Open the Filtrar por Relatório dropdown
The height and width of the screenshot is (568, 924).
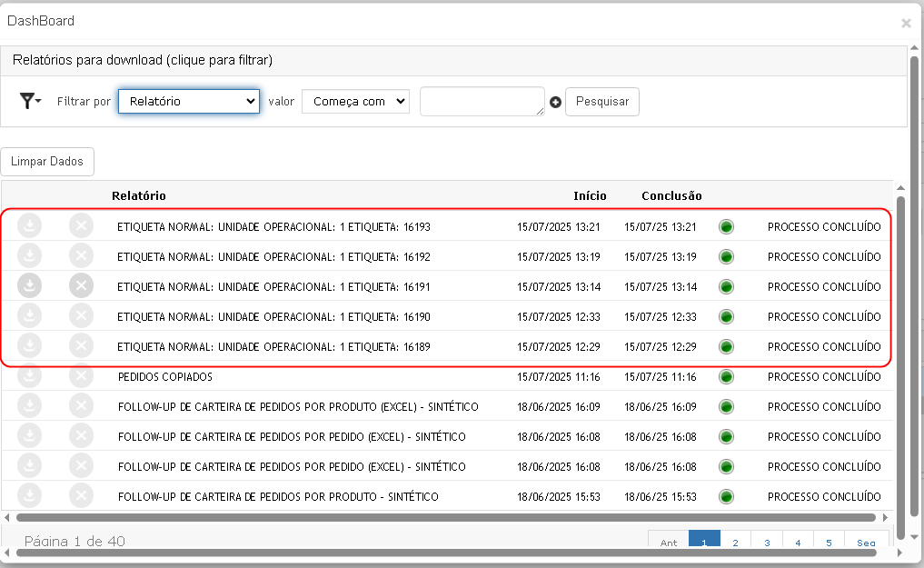(x=189, y=102)
